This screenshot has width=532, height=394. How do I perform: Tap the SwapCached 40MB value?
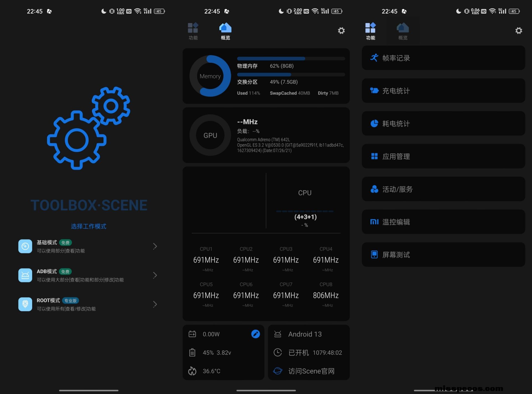pyautogui.click(x=290, y=93)
